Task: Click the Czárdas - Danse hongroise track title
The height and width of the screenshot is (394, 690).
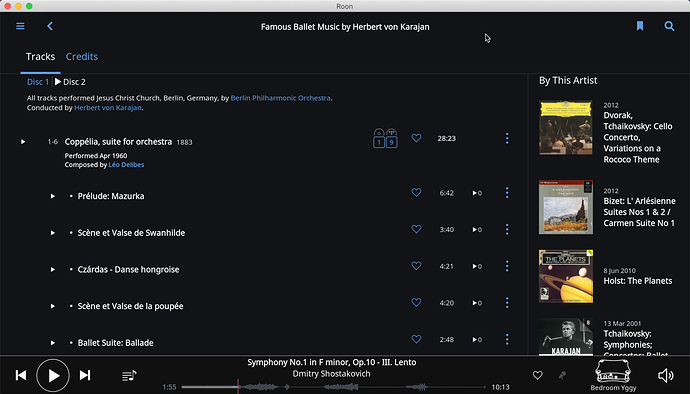Action: click(128, 269)
